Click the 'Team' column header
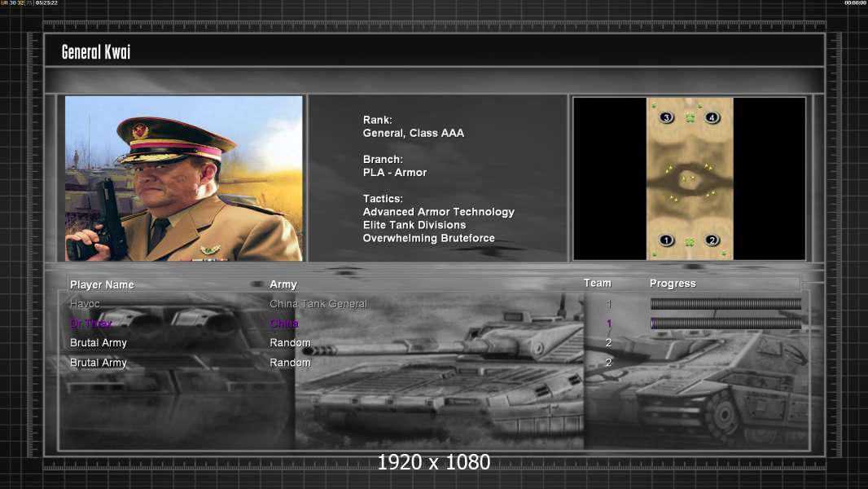This screenshot has width=868, height=489. pos(598,283)
